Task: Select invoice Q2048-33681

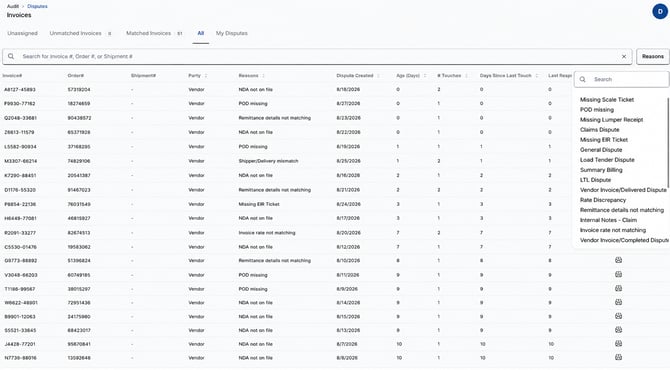Action: tap(21, 118)
